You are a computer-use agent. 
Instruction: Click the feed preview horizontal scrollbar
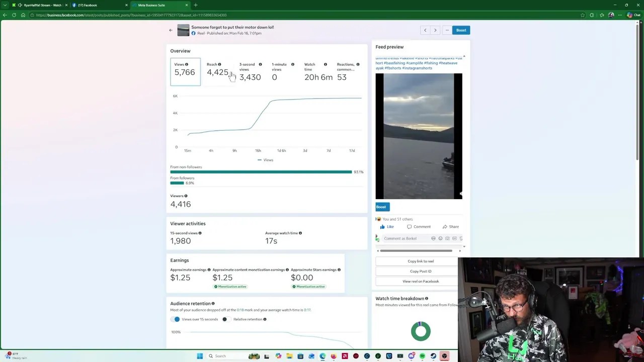416,250
